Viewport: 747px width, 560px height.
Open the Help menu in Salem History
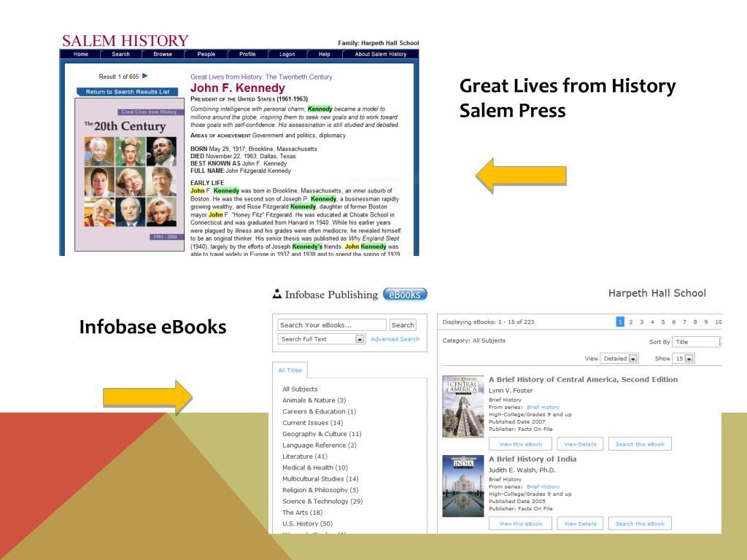[x=325, y=54]
